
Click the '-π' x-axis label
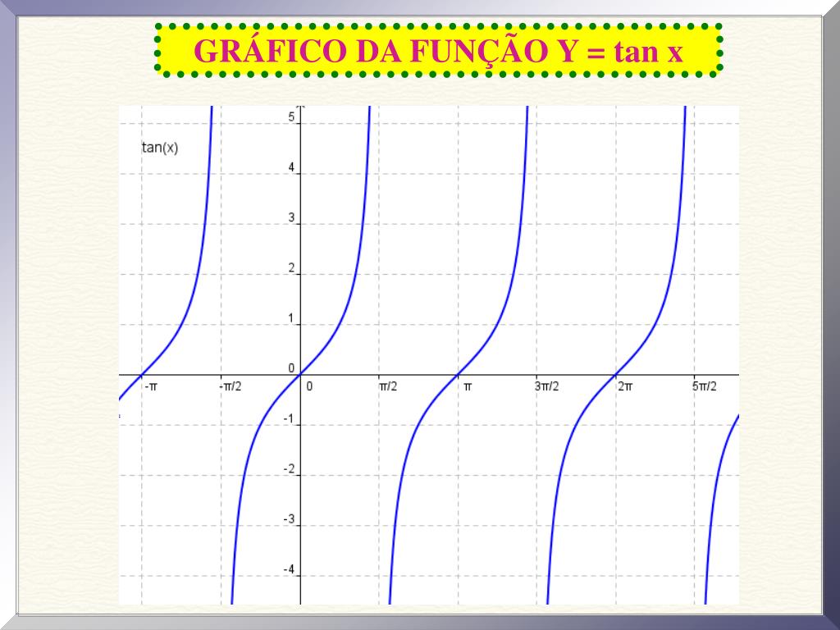pyautogui.click(x=151, y=386)
